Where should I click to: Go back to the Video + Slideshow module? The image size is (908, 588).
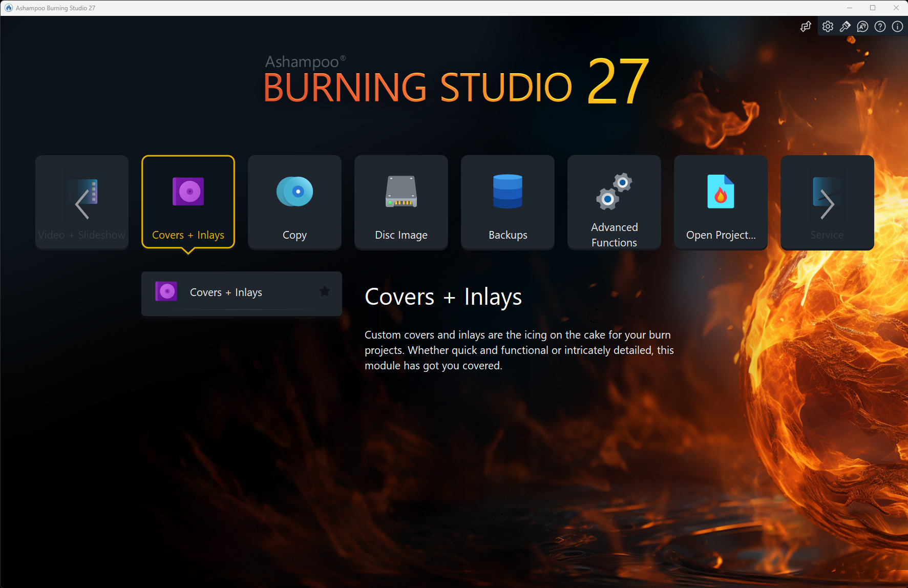pyautogui.click(x=81, y=202)
